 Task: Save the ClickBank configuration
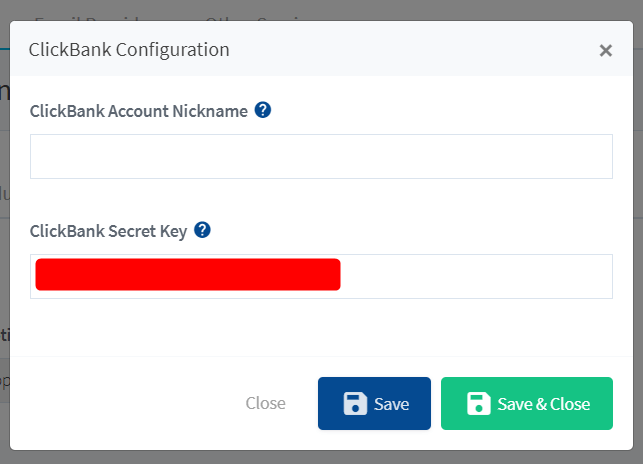374,404
